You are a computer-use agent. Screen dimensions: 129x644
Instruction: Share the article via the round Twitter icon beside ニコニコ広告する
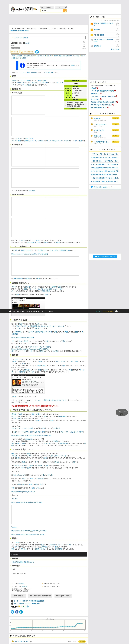(37, 52)
